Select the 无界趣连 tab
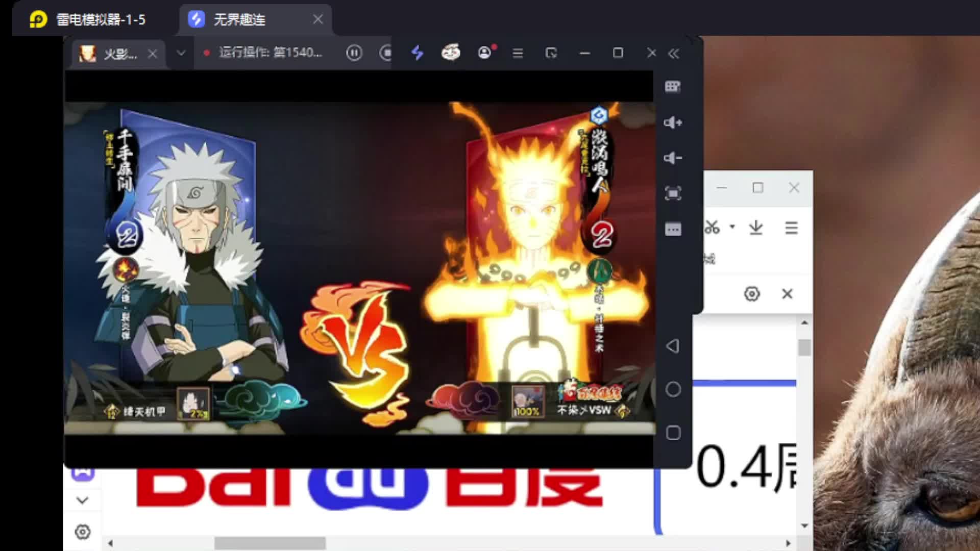The image size is (980, 551). 240,20
